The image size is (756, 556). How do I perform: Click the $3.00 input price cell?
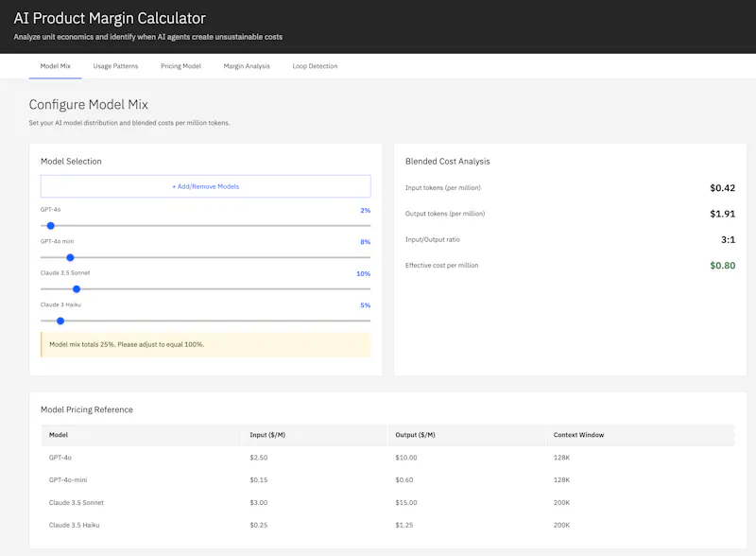pos(258,502)
